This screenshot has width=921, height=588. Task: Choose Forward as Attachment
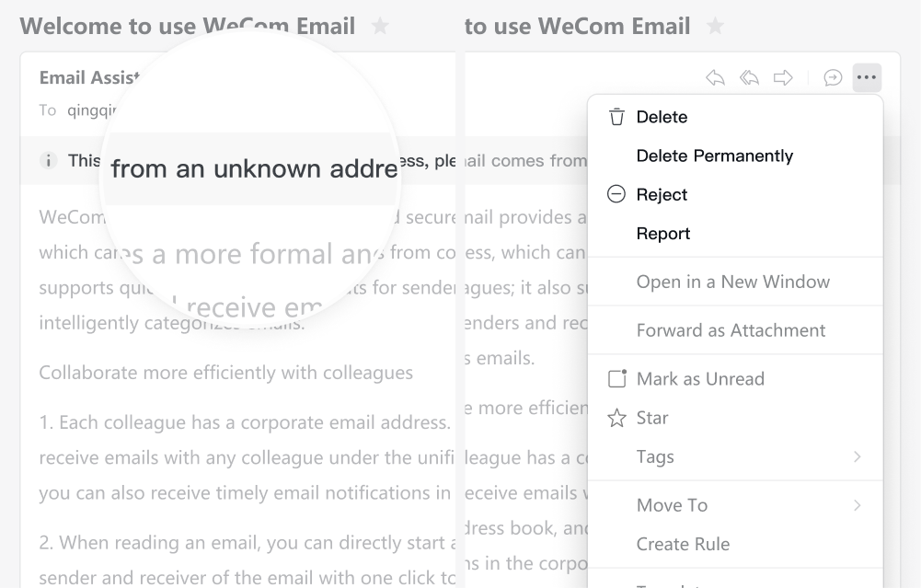(731, 330)
